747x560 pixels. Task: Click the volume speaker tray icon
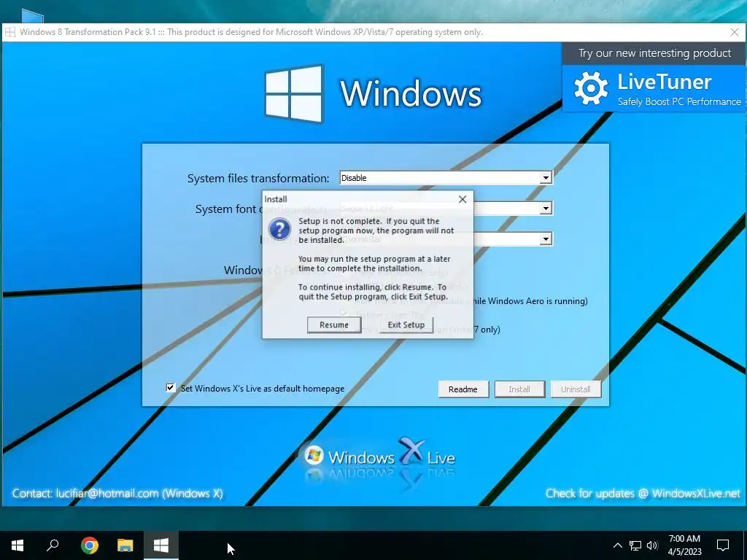pyautogui.click(x=652, y=545)
